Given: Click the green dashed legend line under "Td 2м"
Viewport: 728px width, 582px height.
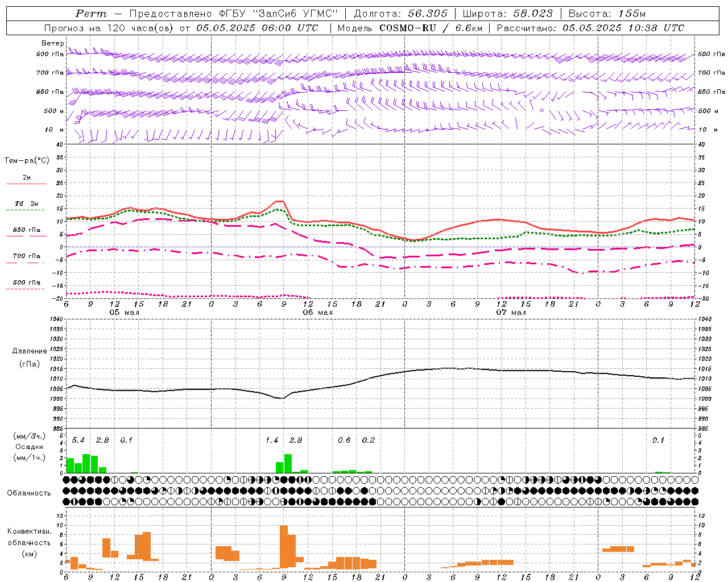Looking at the screenshot, I should (26, 210).
